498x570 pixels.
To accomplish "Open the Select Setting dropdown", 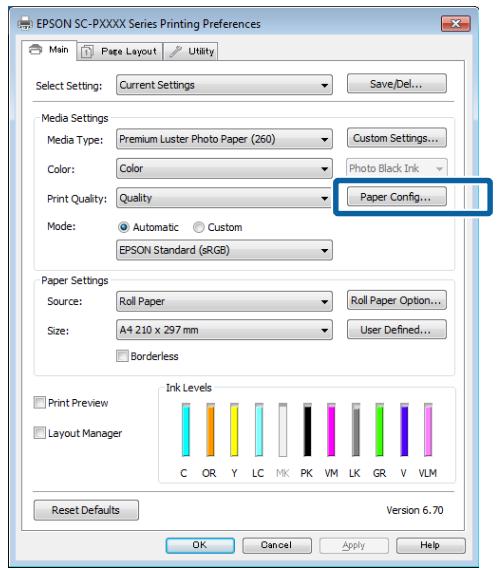I will [x=224, y=85].
